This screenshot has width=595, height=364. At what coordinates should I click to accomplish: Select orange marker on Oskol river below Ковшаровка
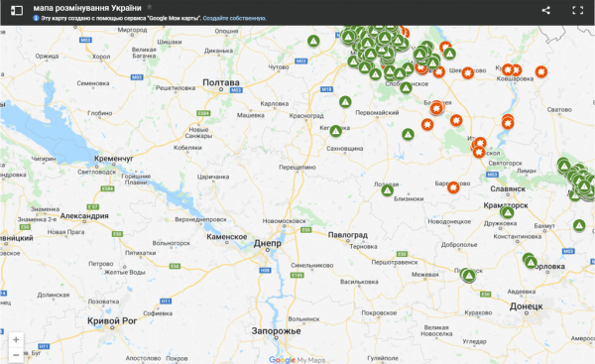(508, 123)
